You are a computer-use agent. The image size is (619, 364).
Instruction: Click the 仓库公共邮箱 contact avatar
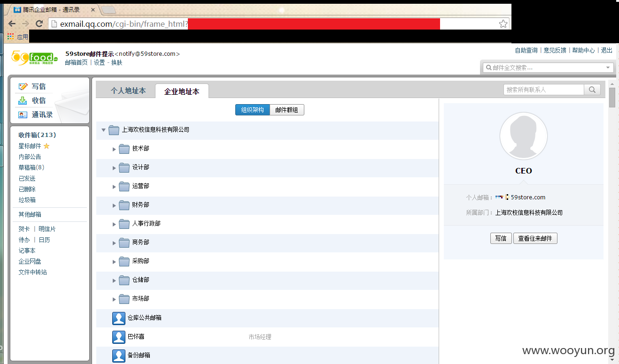119,318
